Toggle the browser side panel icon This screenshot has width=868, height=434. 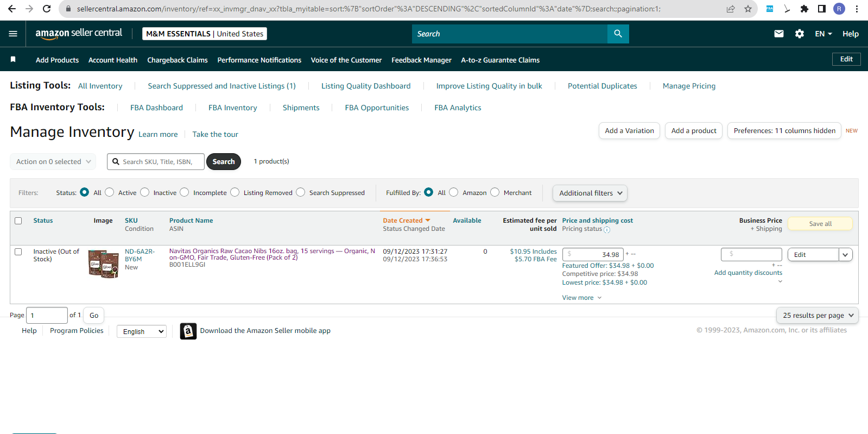pyautogui.click(x=822, y=9)
